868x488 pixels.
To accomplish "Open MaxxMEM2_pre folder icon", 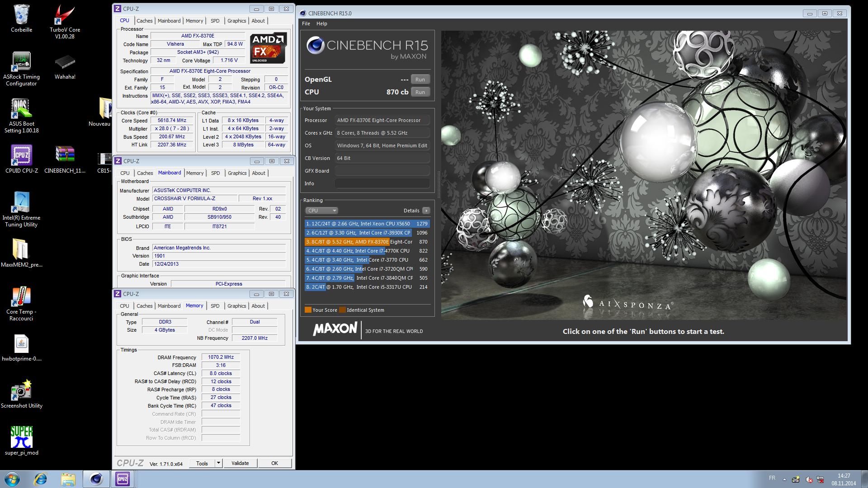I will 21,253.
